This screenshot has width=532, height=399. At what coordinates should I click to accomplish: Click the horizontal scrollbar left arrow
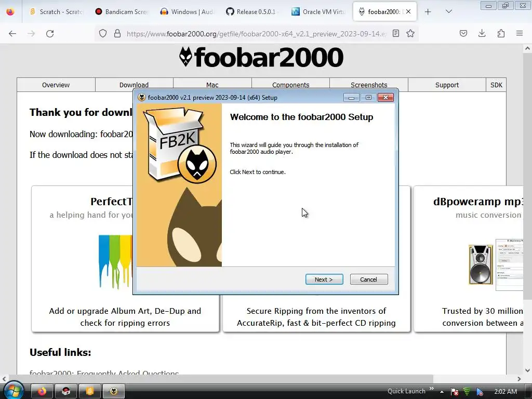[4, 379]
